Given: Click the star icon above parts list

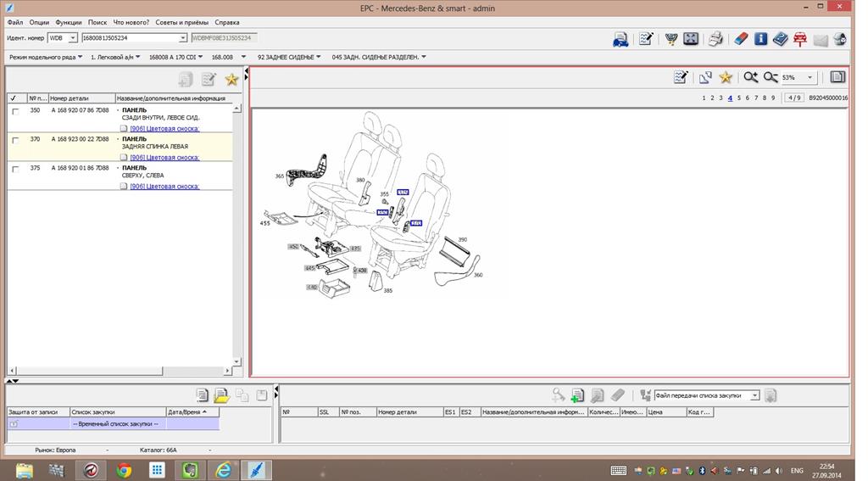Looking at the screenshot, I should pyautogui.click(x=231, y=80).
